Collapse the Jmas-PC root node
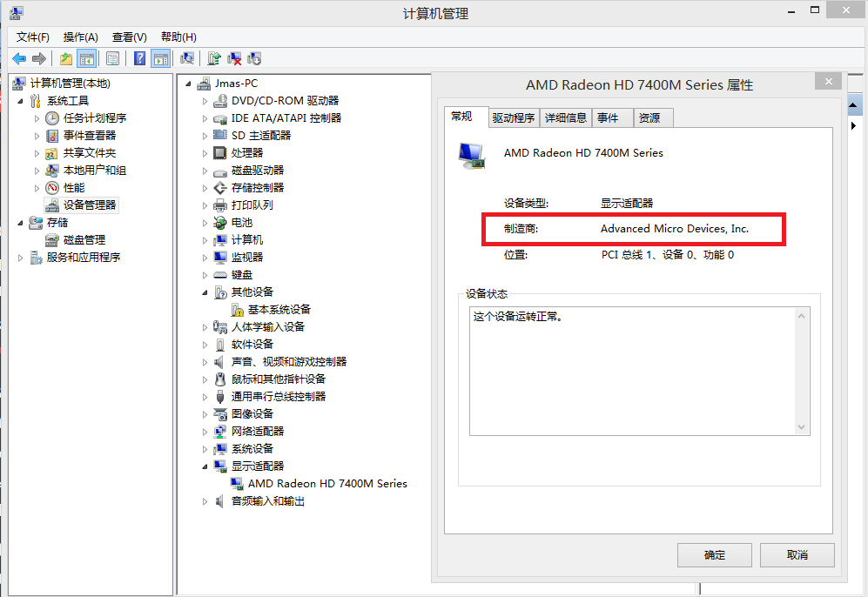Screen dimensions: 868x597 point(188,84)
